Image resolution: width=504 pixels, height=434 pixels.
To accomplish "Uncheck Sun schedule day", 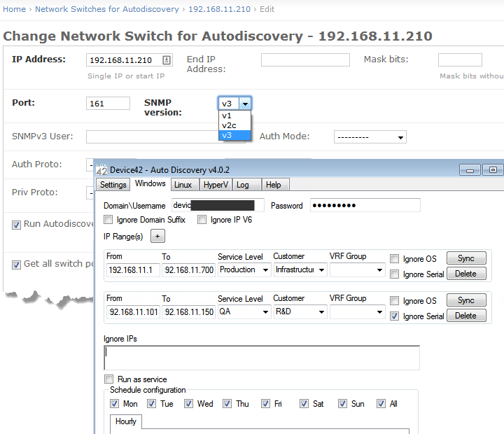I will [x=342, y=403].
